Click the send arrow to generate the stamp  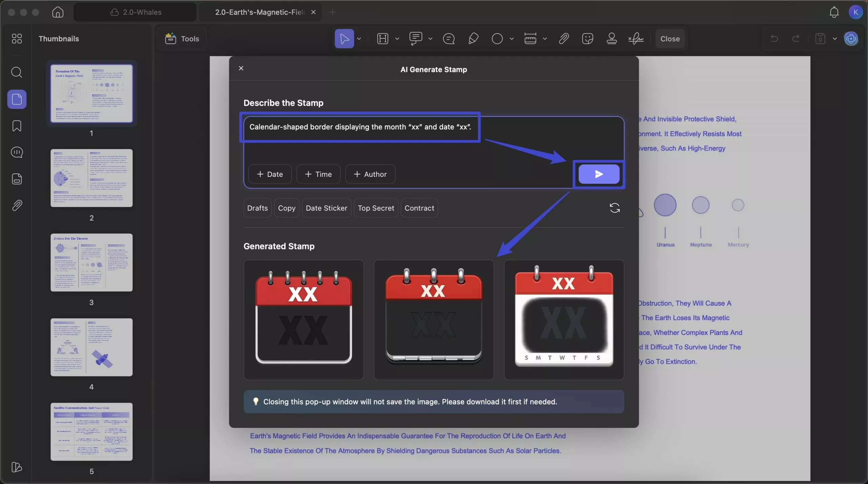coord(598,174)
